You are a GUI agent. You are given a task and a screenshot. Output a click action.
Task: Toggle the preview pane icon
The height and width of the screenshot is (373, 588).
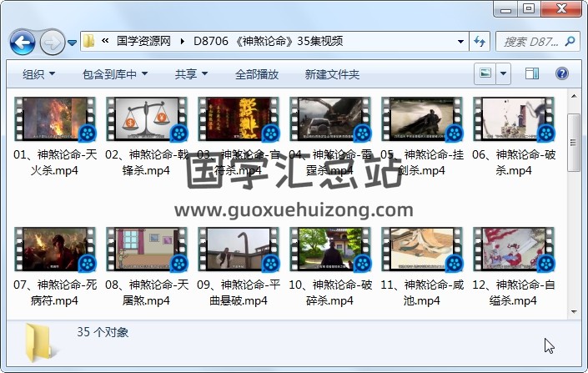click(x=534, y=74)
